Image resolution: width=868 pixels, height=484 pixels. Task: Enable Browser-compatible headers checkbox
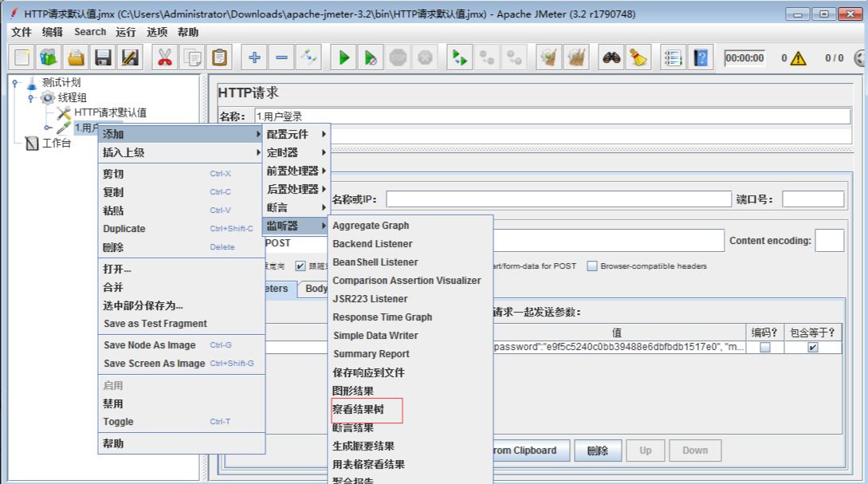(x=591, y=266)
